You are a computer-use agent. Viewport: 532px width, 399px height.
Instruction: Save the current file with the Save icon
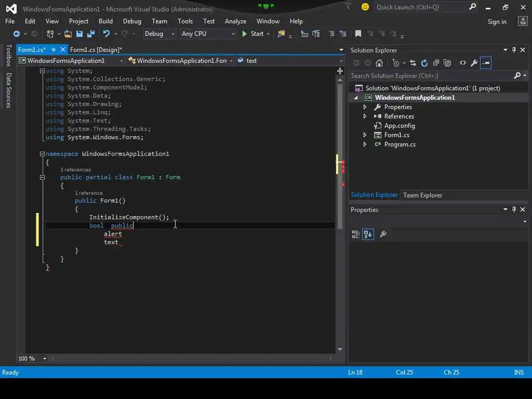point(79,34)
